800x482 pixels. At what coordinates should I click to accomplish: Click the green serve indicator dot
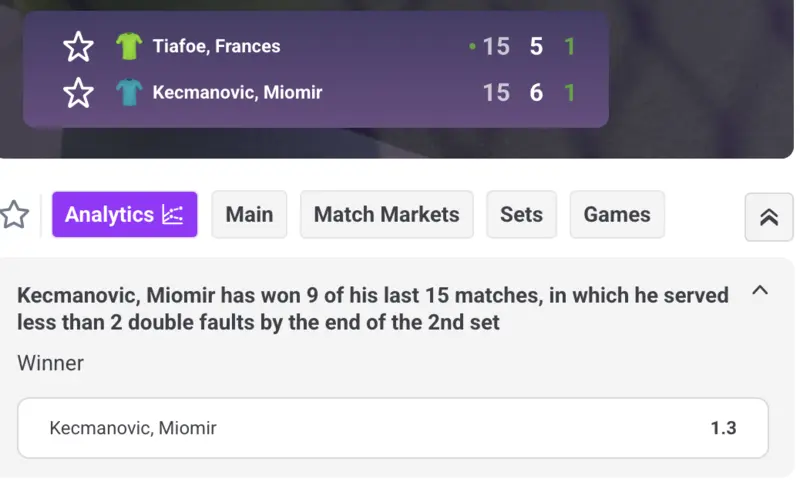[x=472, y=46]
